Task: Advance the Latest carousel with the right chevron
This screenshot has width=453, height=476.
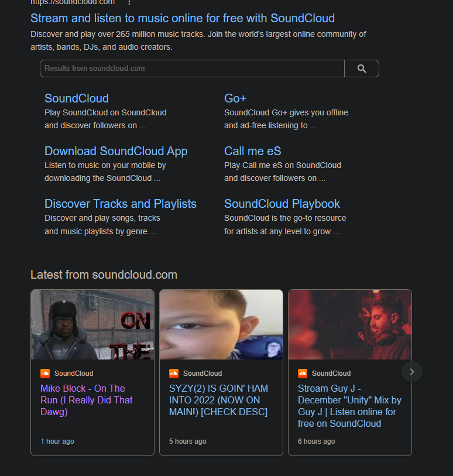Action: (411, 372)
